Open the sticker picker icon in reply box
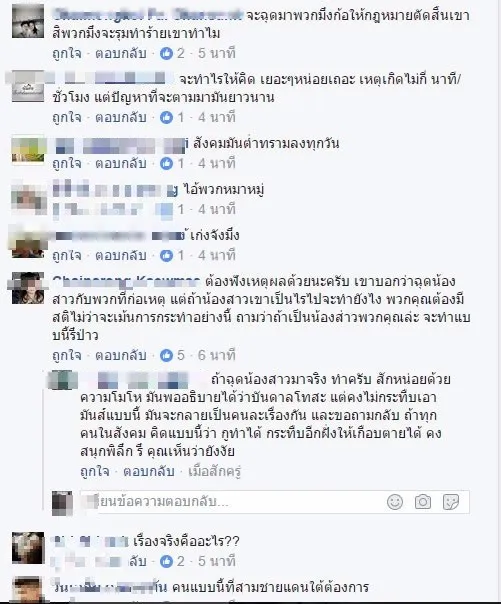The height and width of the screenshot is (604, 501). click(x=451, y=502)
